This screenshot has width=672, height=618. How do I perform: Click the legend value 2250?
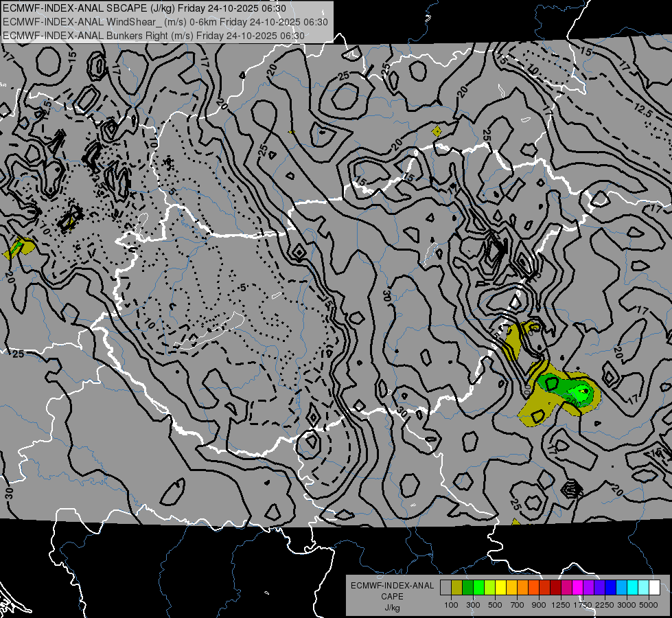point(605,605)
